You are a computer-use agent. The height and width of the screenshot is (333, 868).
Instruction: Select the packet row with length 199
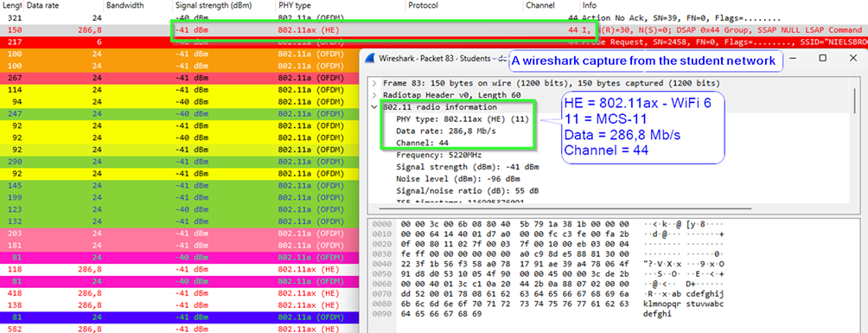coord(180,197)
